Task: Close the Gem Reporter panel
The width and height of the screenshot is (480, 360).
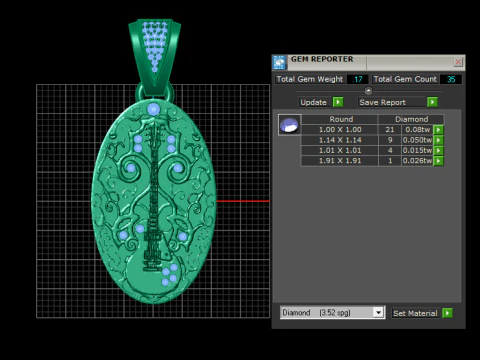Action: pos(458,62)
